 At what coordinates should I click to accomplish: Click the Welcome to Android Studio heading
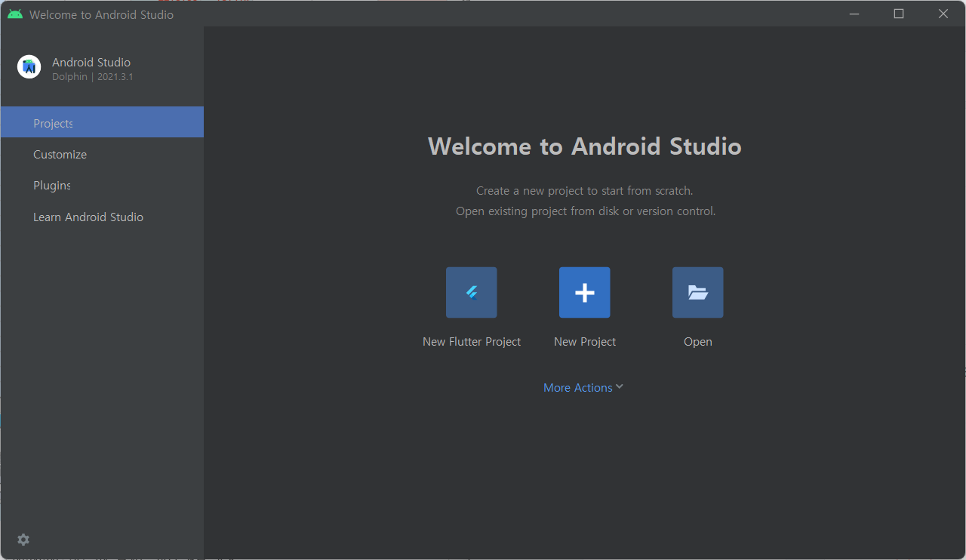tap(585, 146)
